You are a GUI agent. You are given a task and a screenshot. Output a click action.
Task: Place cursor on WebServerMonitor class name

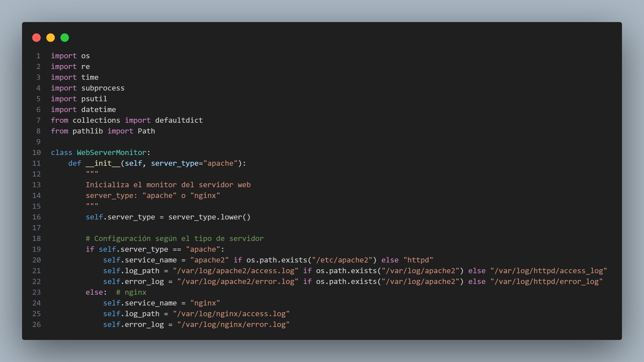[112, 153]
